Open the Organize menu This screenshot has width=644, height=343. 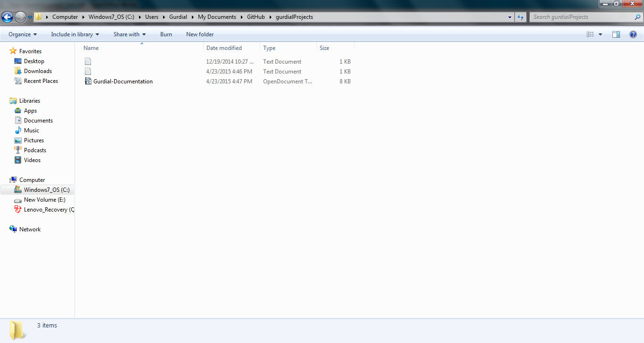pyautogui.click(x=23, y=34)
